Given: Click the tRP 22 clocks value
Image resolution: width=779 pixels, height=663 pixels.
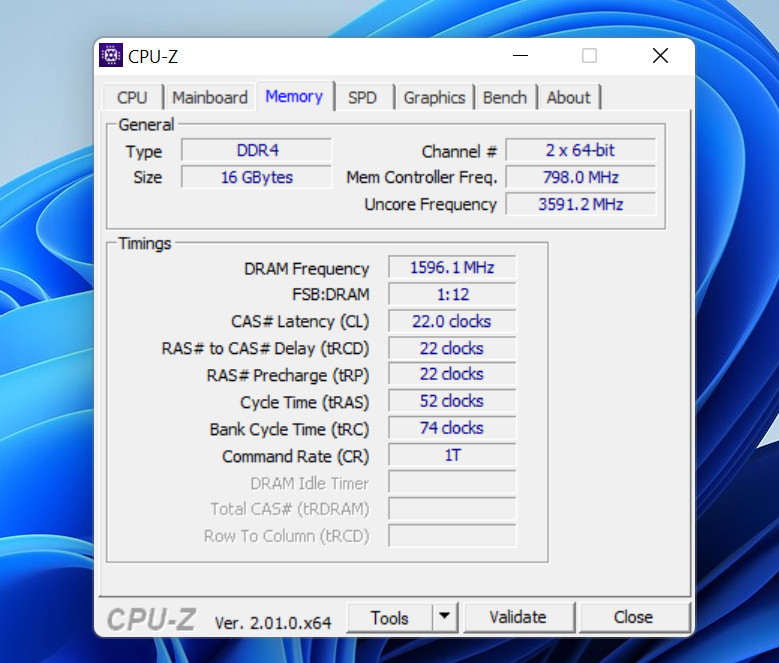Looking at the screenshot, I should [x=452, y=374].
